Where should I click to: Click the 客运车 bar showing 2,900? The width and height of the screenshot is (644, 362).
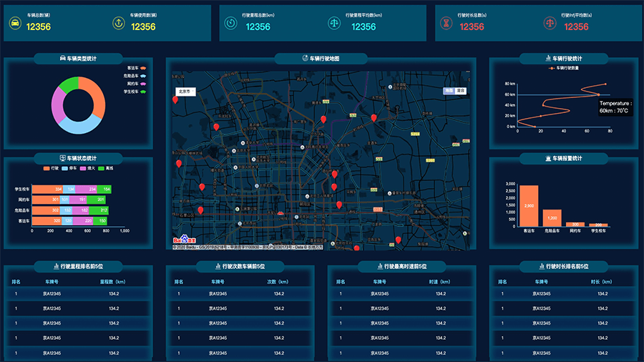pos(529,206)
